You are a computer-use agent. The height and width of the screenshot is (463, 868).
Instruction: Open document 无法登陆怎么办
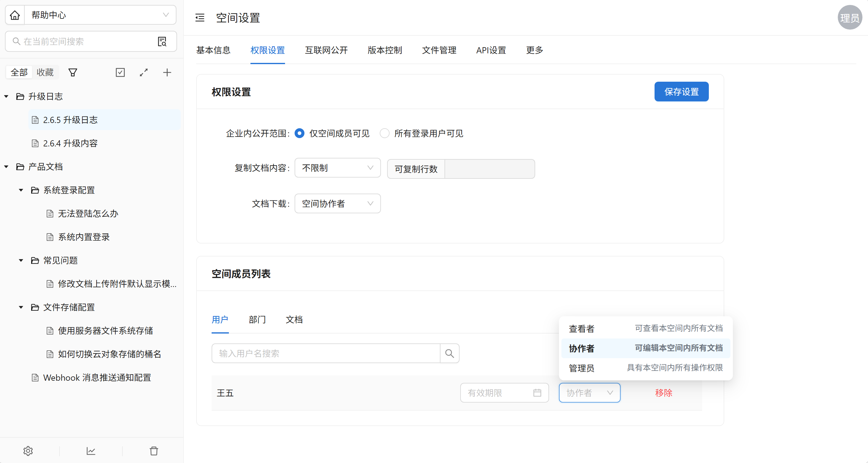[x=88, y=214]
